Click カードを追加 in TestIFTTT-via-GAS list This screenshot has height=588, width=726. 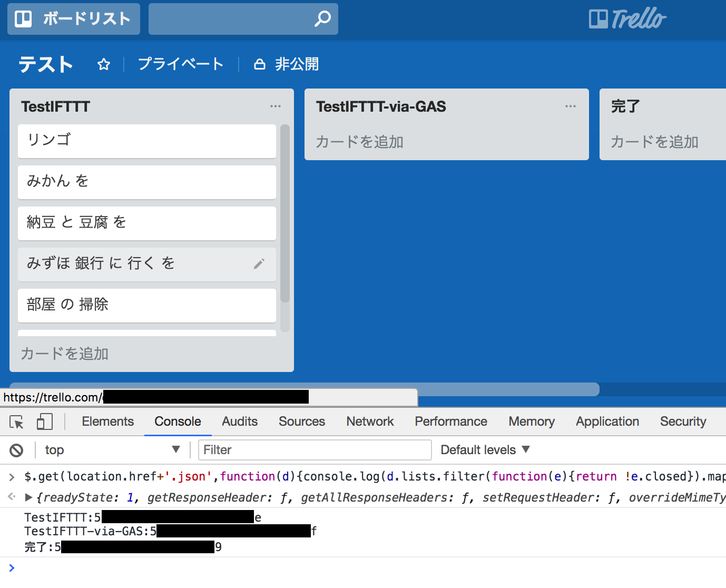[x=359, y=141]
